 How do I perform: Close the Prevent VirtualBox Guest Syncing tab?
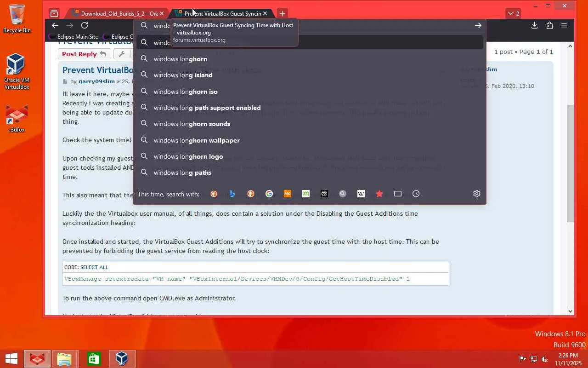click(x=265, y=13)
